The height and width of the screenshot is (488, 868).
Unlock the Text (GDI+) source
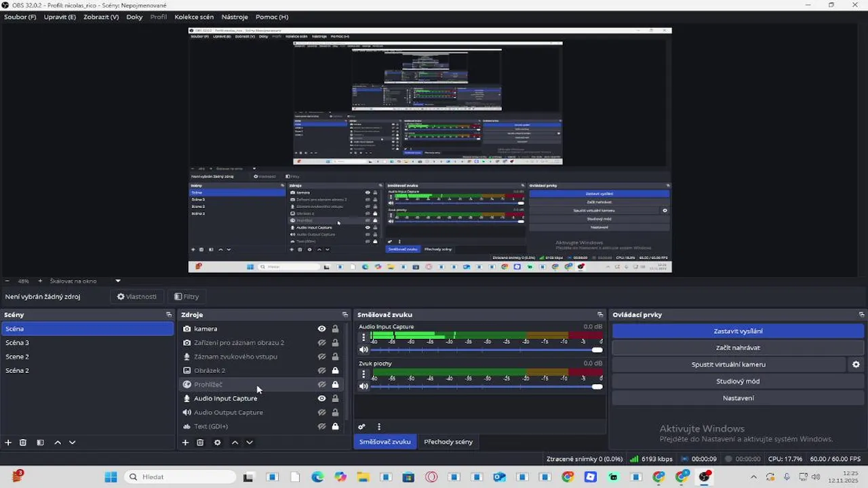coord(335,426)
